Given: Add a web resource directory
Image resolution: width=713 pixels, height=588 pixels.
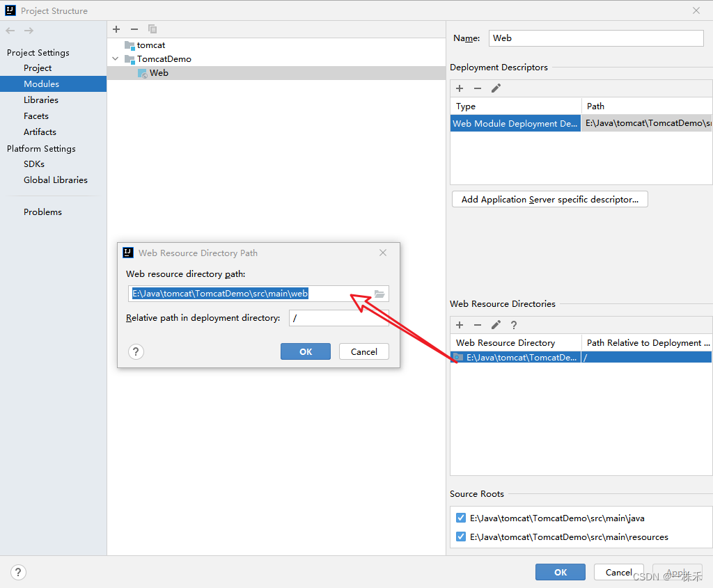Looking at the screenshot, I should click(460, 325).
